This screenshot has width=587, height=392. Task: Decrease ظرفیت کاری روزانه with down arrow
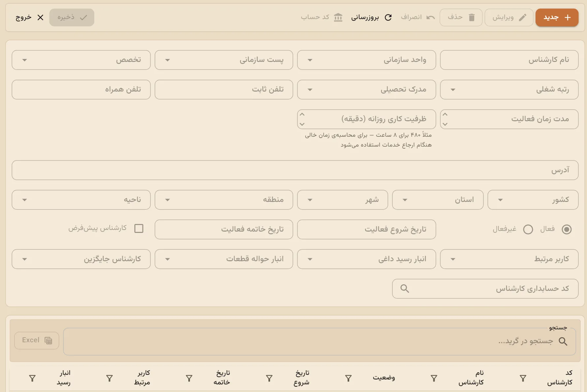(302, 124)
